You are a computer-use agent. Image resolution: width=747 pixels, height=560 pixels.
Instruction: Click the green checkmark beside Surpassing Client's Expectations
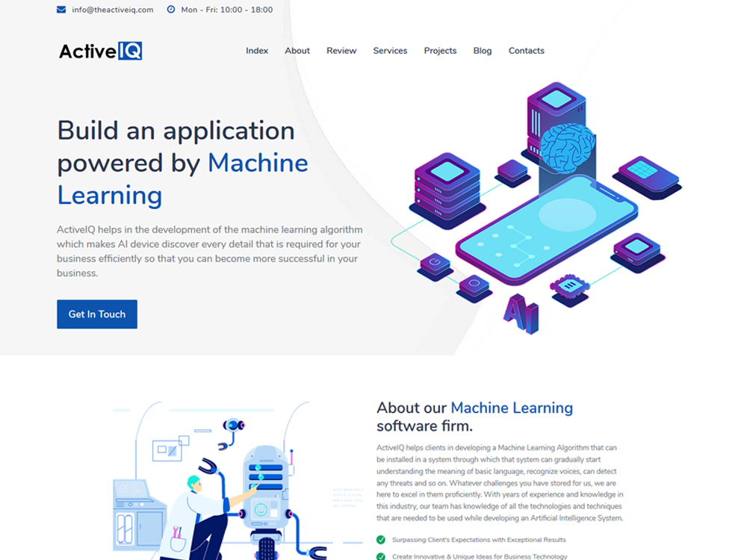tap(381, 539)
